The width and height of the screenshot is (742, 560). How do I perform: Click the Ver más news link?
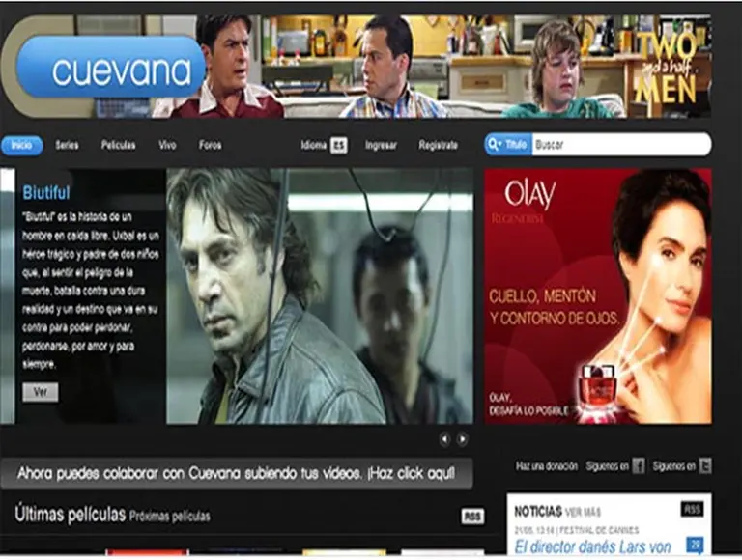point(583,513)
